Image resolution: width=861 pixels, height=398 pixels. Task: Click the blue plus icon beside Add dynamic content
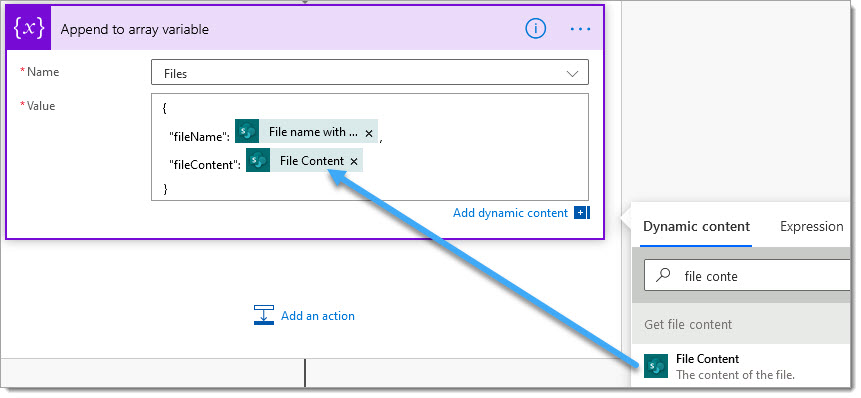580,212
